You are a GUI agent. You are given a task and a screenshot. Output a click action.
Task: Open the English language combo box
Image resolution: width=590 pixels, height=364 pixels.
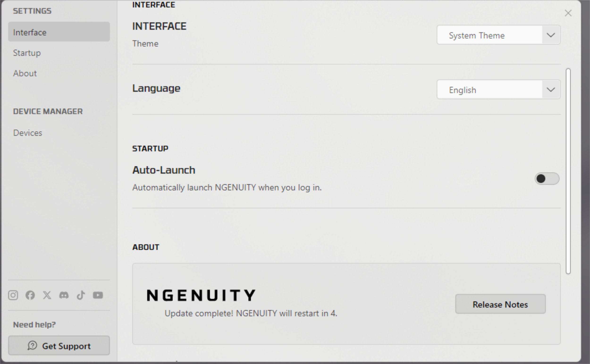(498, 90)
